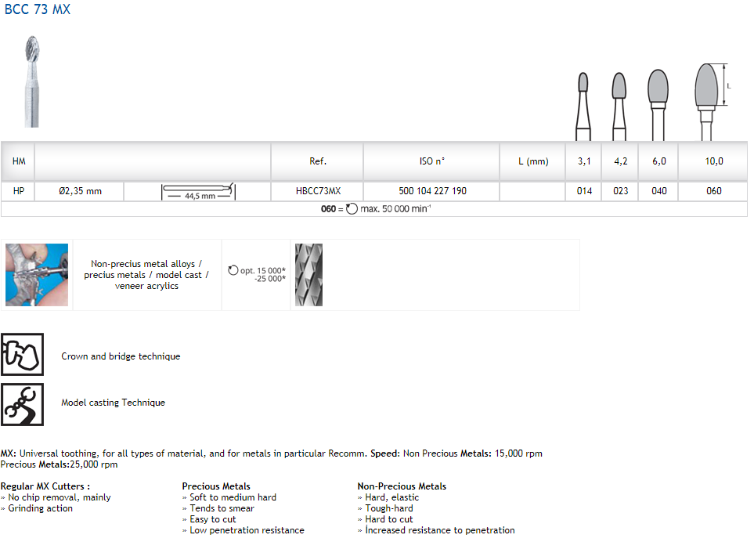
Task: Click the dental handpiece application photo
Action: [37, 275]
